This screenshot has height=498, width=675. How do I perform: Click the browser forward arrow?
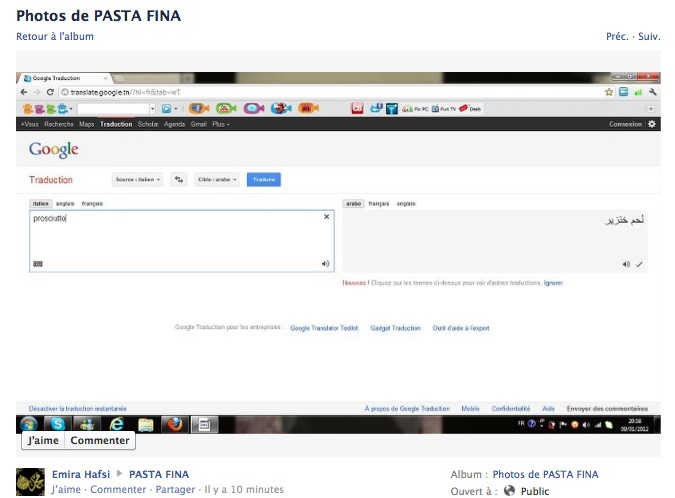37,92
